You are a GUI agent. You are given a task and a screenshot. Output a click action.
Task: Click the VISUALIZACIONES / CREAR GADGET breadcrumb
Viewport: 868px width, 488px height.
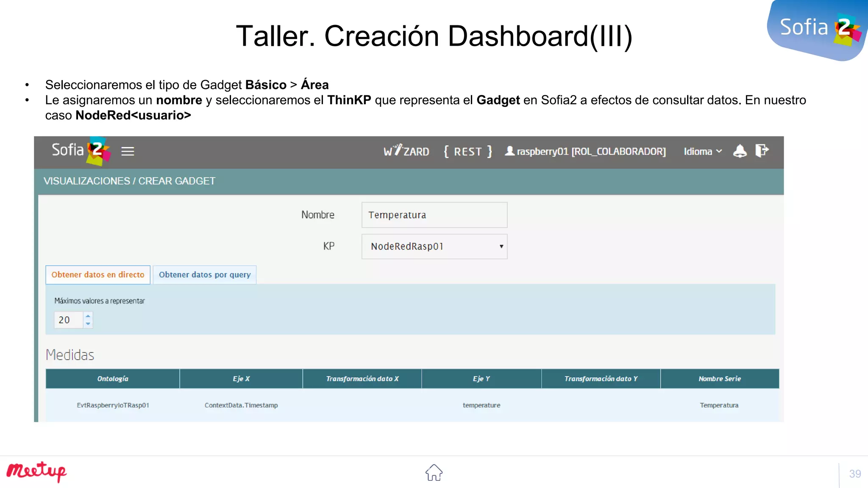(x=129, y=181)
